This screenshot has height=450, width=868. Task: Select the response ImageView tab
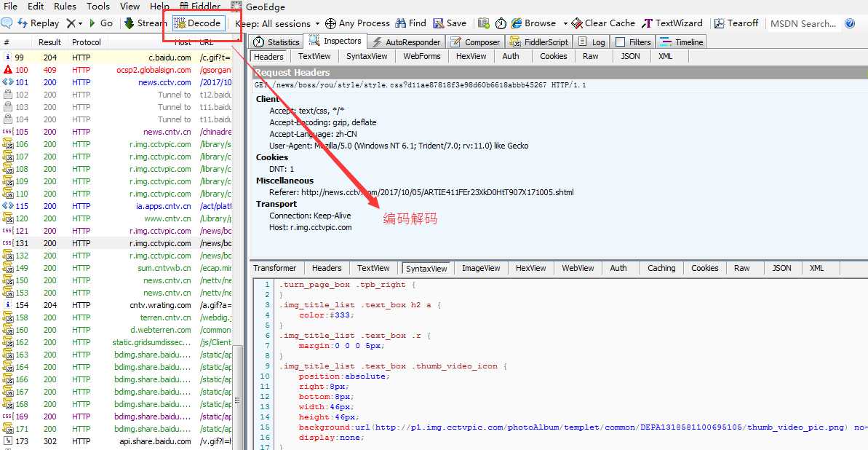pos(481,268)
